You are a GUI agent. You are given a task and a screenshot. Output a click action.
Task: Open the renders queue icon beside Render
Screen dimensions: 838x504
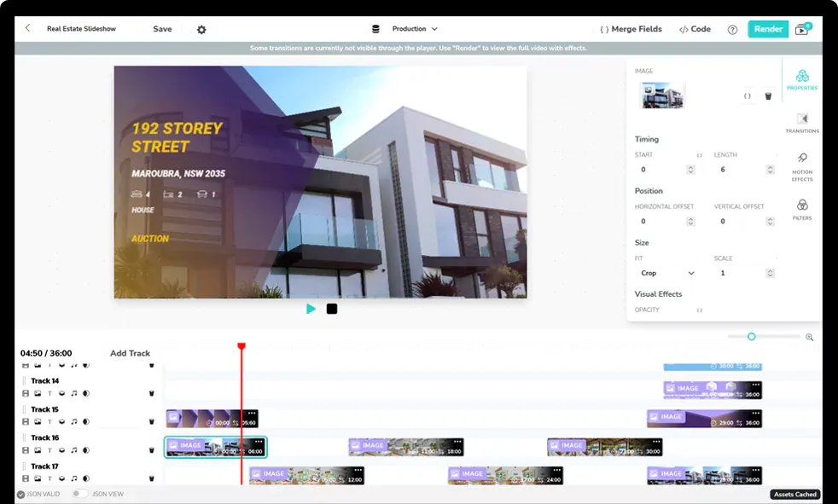[802, 29]
